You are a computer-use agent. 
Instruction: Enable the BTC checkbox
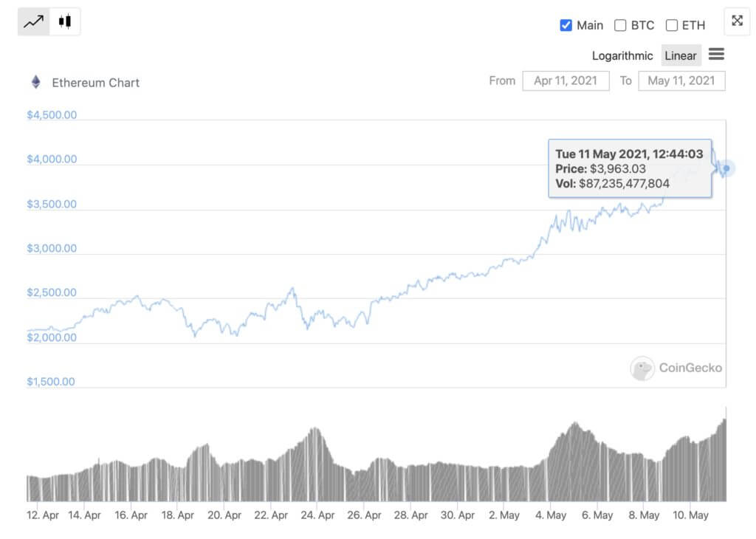tap(620, 25)
